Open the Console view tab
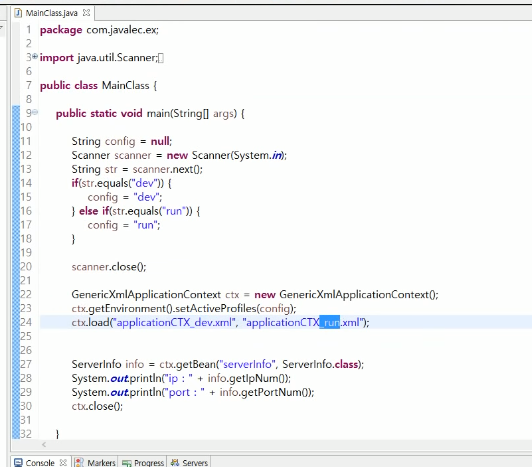 [40, 462]
